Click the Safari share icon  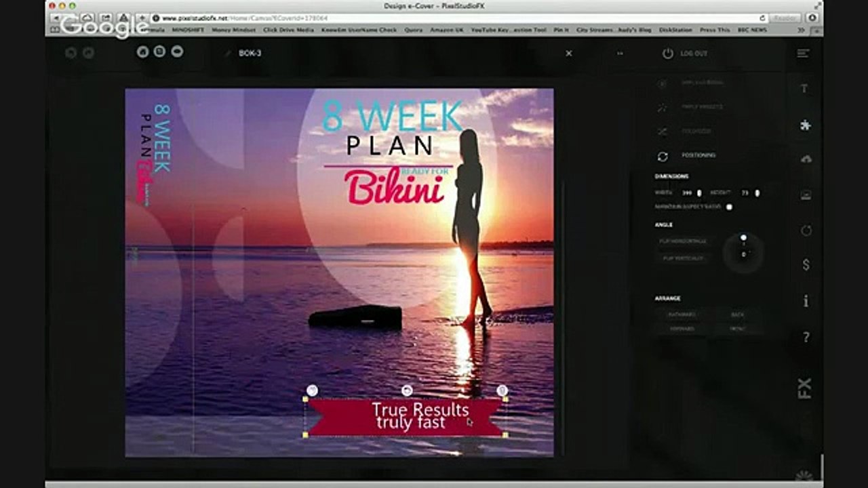click(106, 18)
